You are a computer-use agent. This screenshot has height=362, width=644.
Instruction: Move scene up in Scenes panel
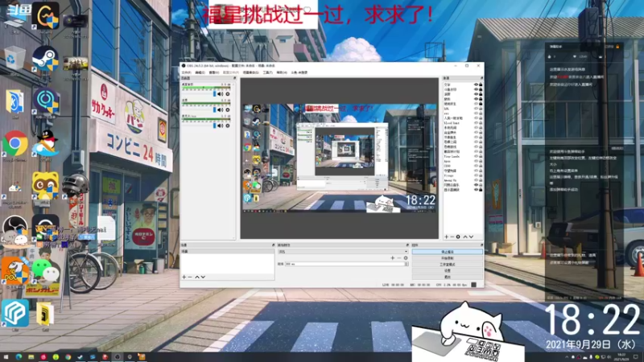point(197,277)
